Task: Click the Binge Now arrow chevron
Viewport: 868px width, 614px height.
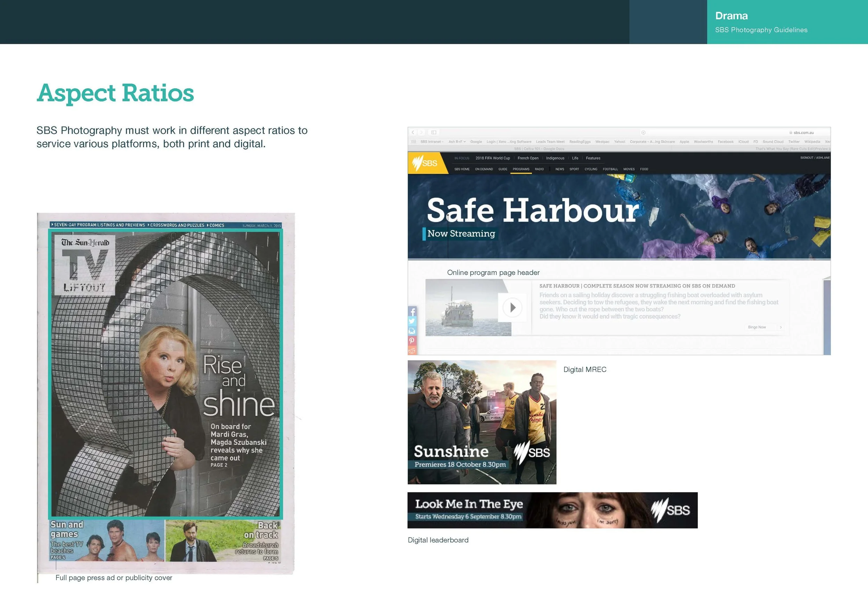Action: click(781, 327)
